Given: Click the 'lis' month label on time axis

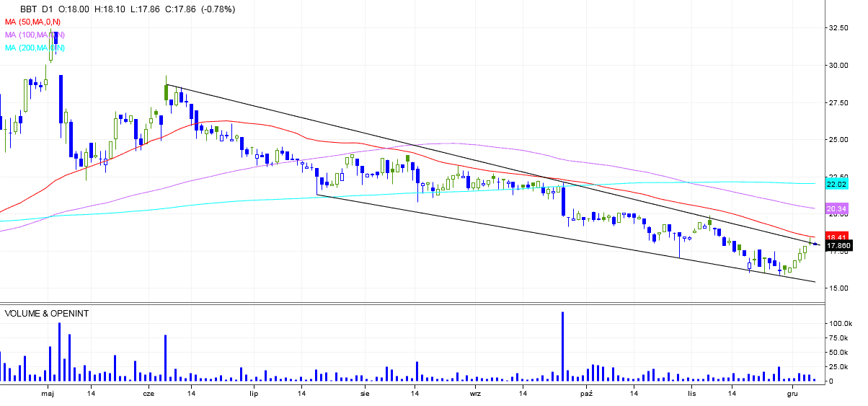Looking at the screenshot, I should point(691,394).
